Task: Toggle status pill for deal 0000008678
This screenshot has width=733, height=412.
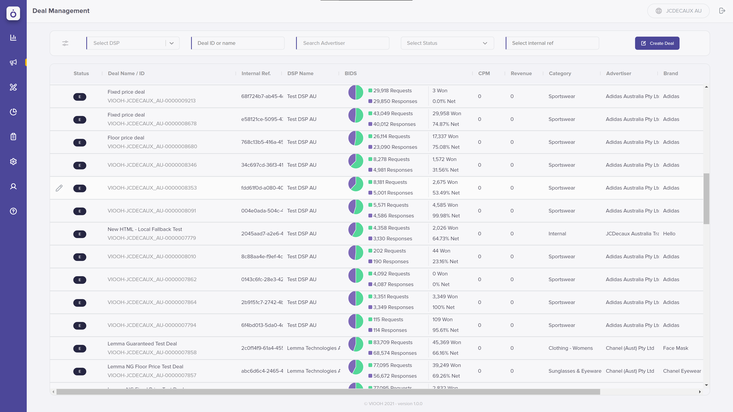Action: point(79,120)
